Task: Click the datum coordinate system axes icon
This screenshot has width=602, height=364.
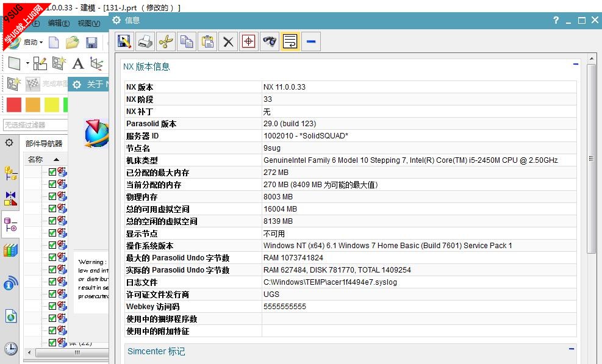Action: [x=96, y=63]
